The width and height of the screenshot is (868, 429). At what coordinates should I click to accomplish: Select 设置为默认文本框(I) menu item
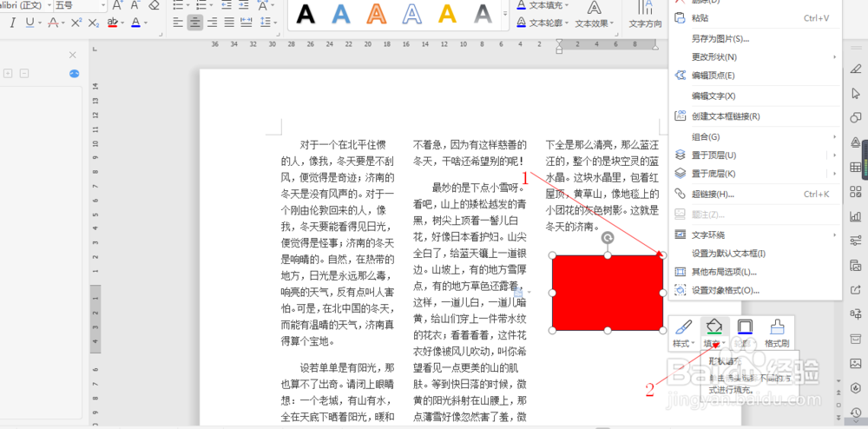[754, 254]
